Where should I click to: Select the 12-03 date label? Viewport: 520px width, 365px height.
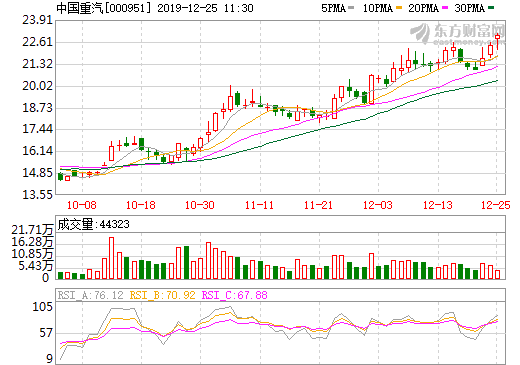pyautogui.click(x=378, y=205)
